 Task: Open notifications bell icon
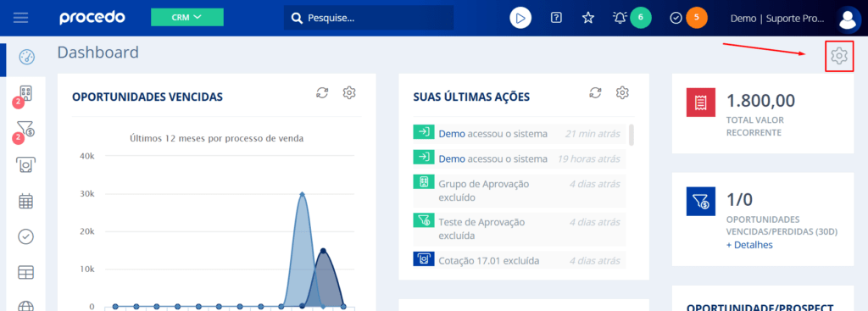(x=620, y=18)
